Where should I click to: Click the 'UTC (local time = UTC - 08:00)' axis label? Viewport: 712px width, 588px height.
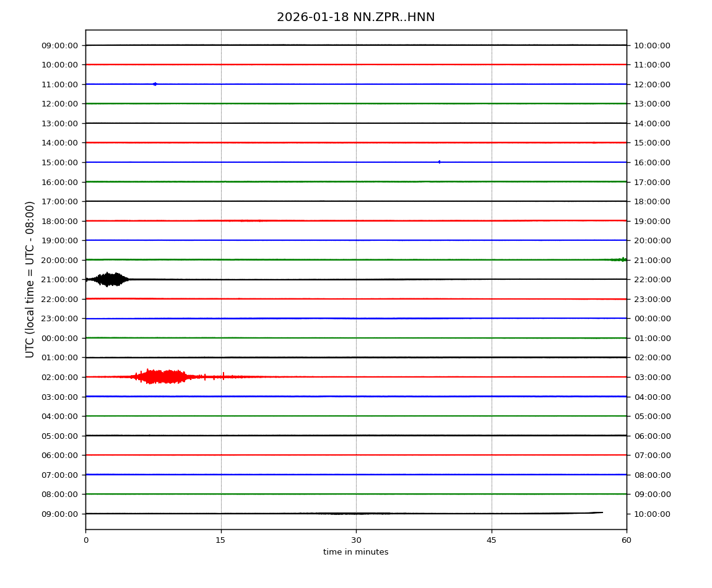pyautogui.click(x=30, y=279)
